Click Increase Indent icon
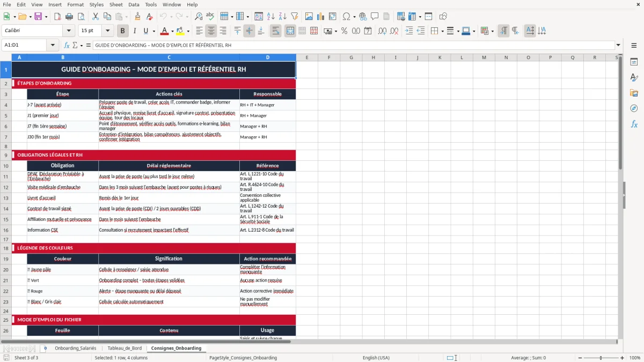This screenshot has width=644, height=362. tap(409, 31)
